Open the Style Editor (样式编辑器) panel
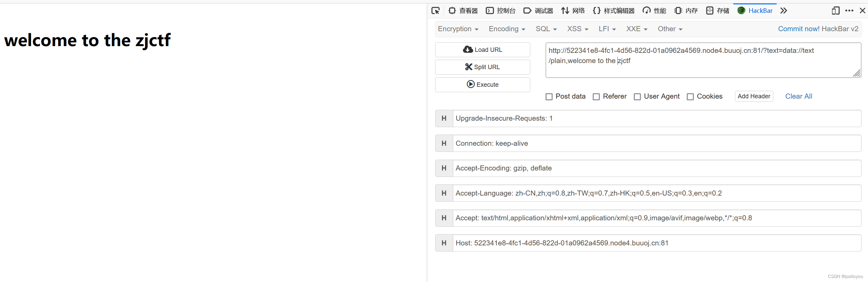868x282 pixels. point(614,11)
